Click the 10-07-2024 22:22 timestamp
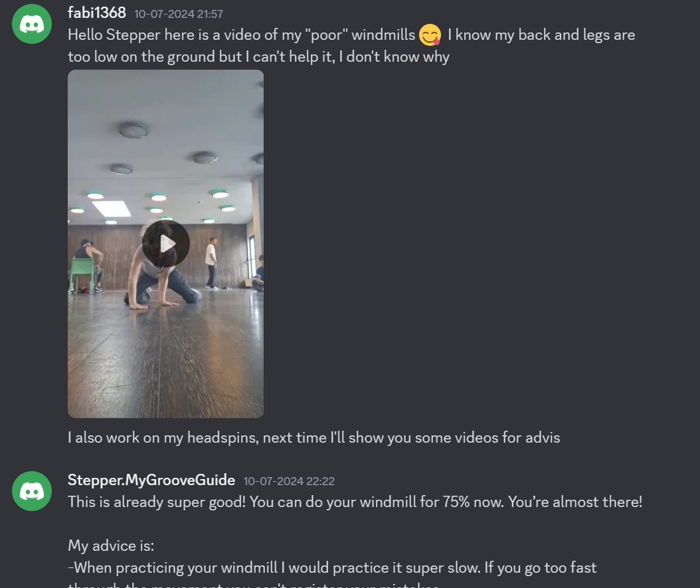Screen dimensions: 700x588 click(289, 481)
